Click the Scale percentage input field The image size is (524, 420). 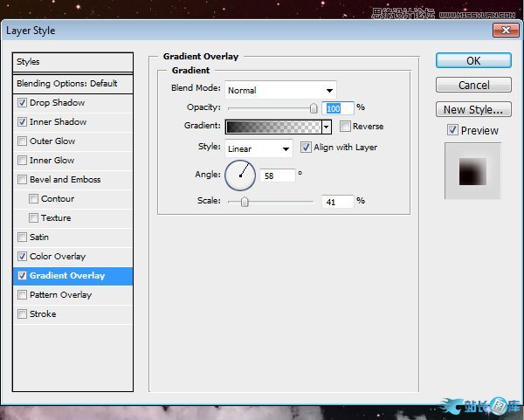click(336, 202)
